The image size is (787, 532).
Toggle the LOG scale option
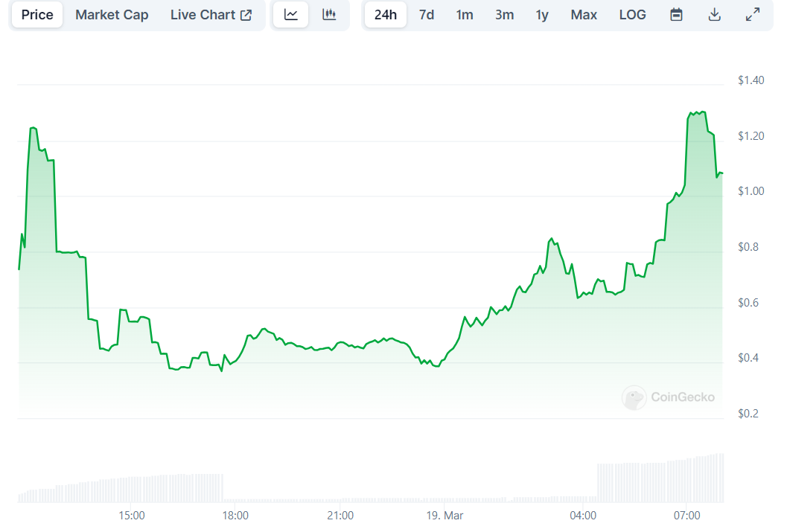[x=632, y=15]
